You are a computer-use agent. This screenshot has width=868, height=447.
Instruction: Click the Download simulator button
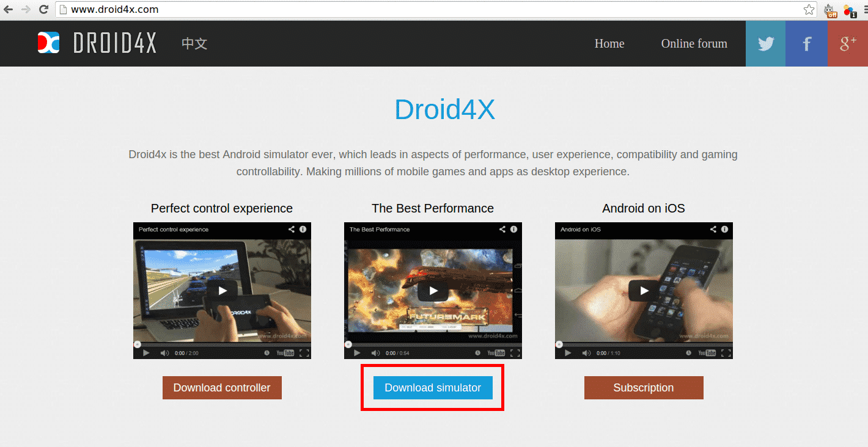(x=433, y=388)
